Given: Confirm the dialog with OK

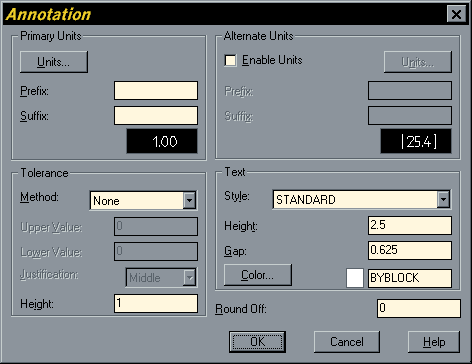Looking at the screenshot, I should point(257,342).
